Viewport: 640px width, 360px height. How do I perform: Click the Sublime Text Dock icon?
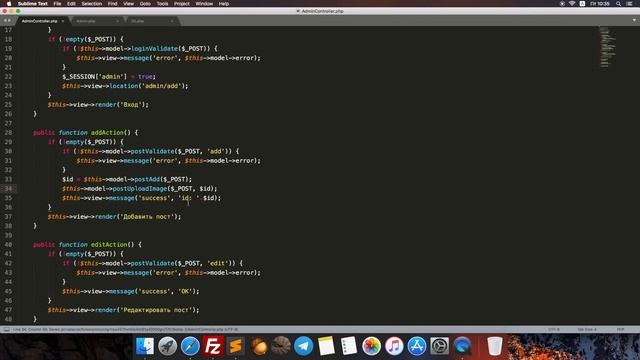(x=236, y=346)
